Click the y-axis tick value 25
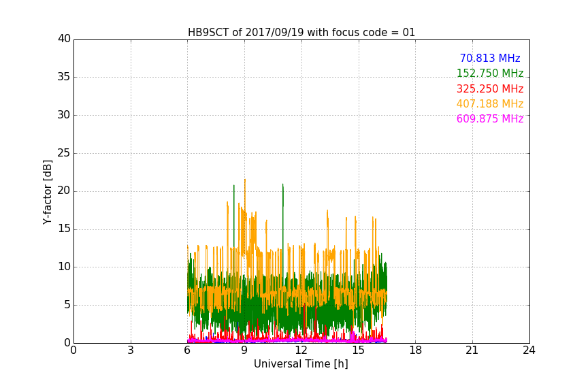This screenshot has height=392, width=588. 64,153
